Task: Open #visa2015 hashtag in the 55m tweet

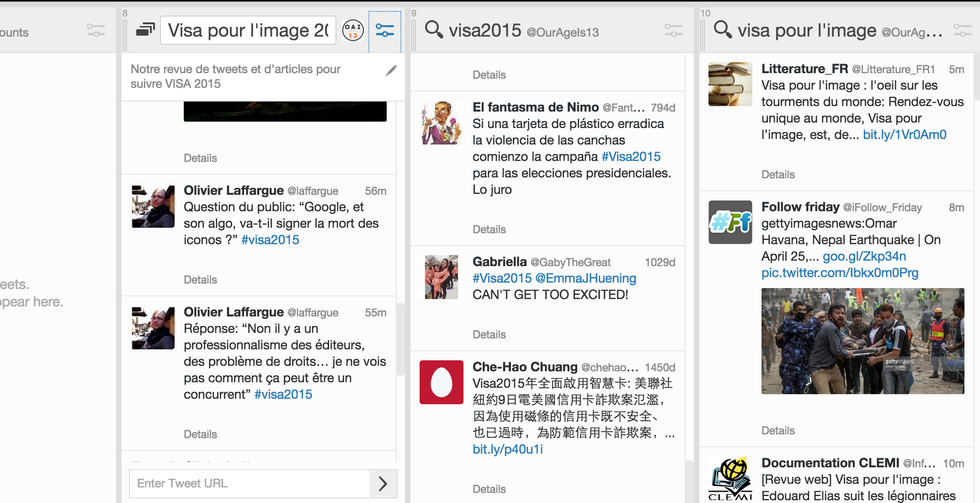Action: (283, 394)
